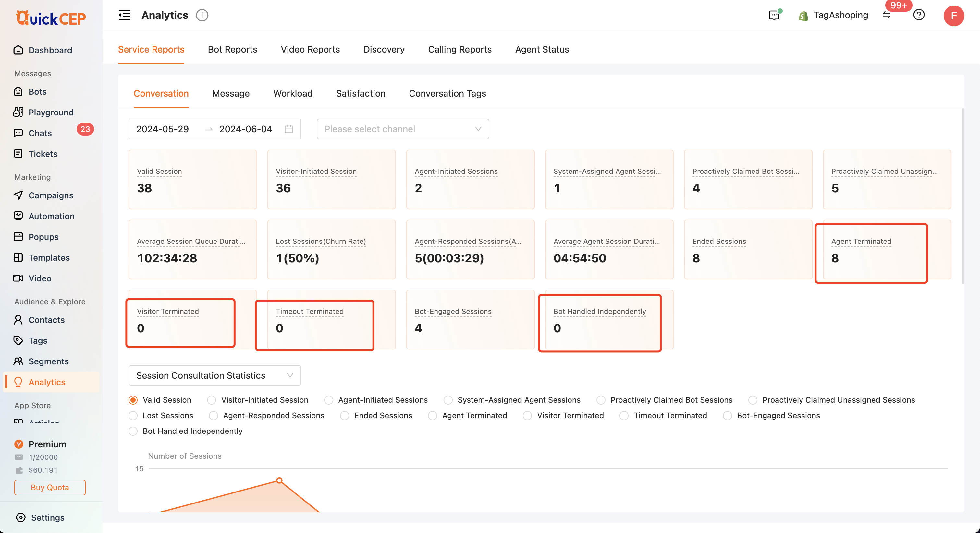
Task: Select Bot-Engaged Sessions radio button
Action: (728, 416)
